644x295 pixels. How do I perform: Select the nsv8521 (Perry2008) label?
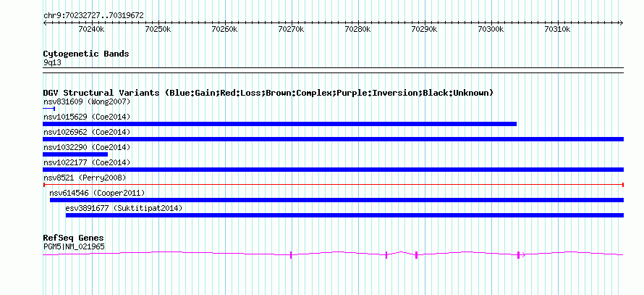[x=85, y=178]
